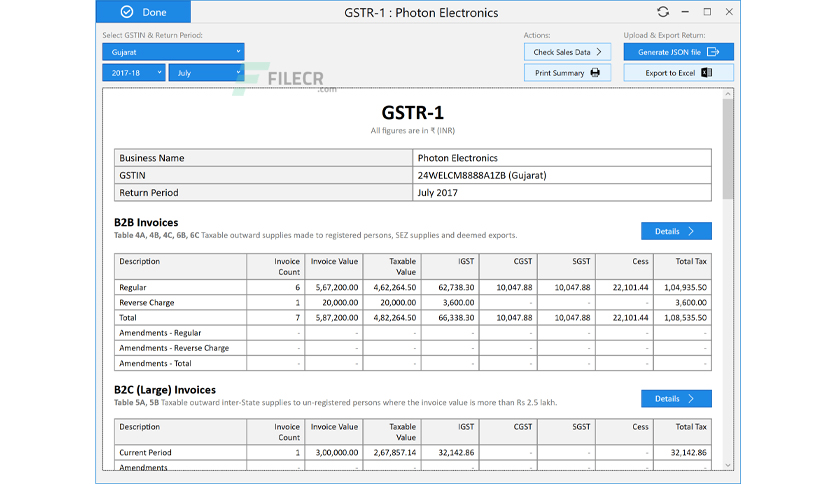Open the Gujarat GSTIN dropdown
This screenshot has height=484, width=836.
173,52
